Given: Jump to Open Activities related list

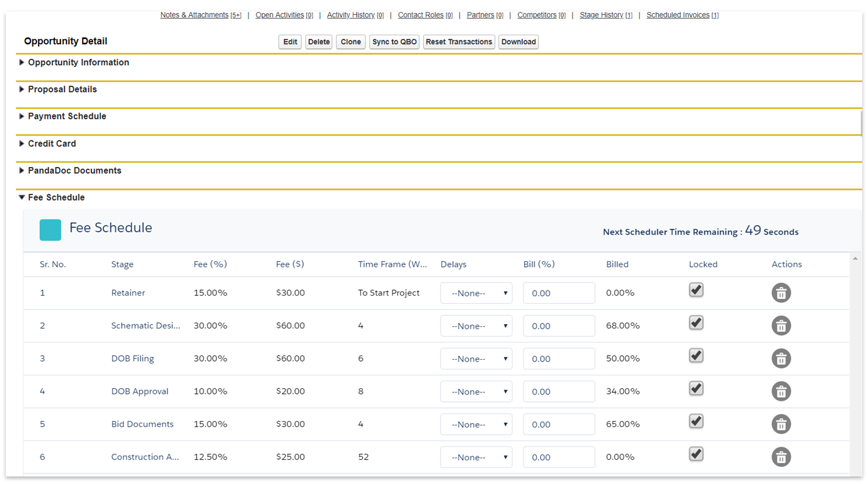Looking at the screenshot, I should pos(284,15).
